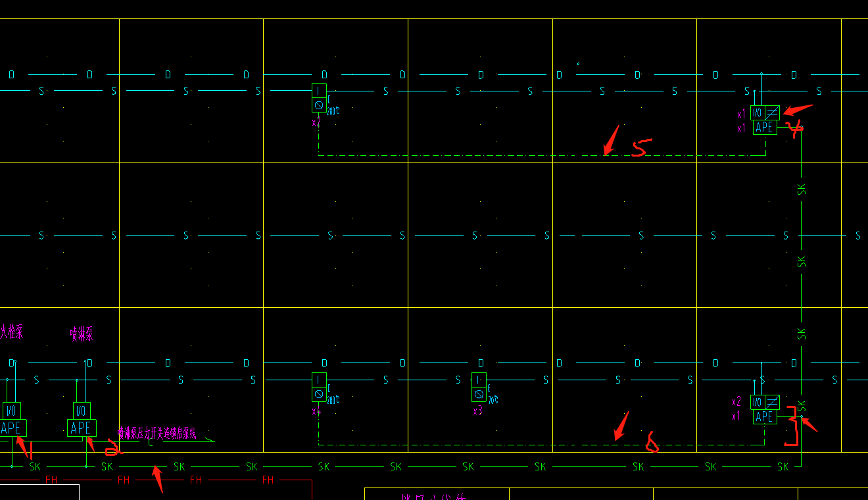The image size is (868, 500).
Task: Select the slashed interface module beside lower-right I/O
Action: point(772,402)
